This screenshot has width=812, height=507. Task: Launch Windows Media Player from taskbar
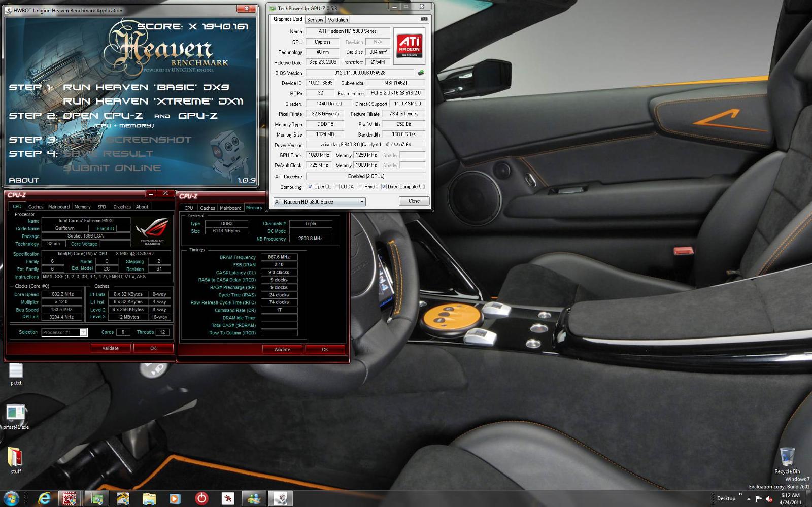[x=175, y=499]
